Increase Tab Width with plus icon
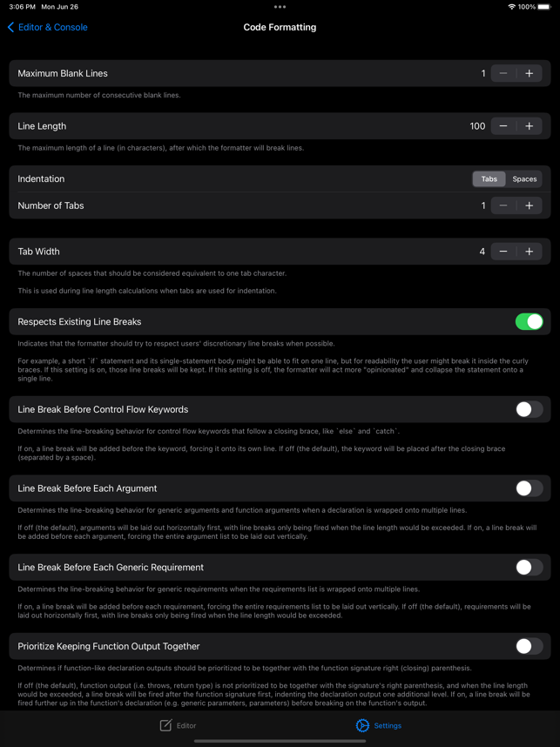 [529, 252]
